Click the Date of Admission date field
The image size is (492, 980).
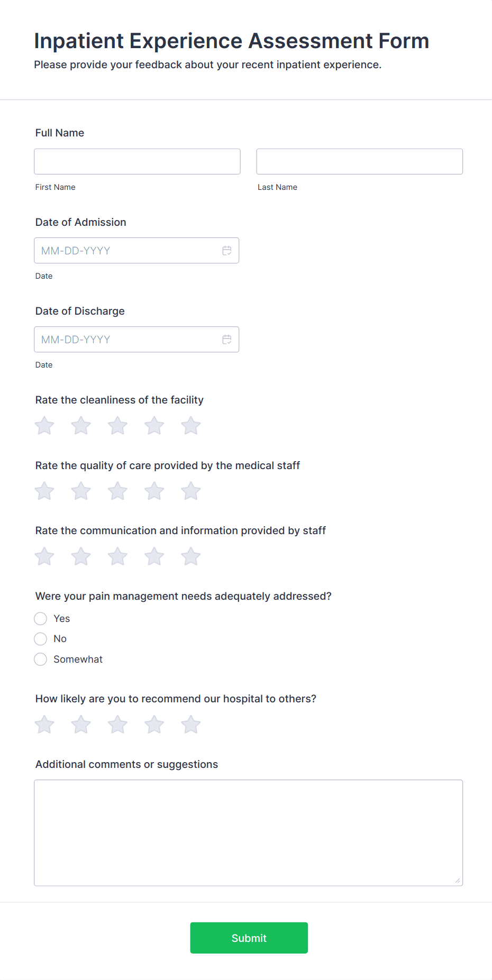point(127,250)
